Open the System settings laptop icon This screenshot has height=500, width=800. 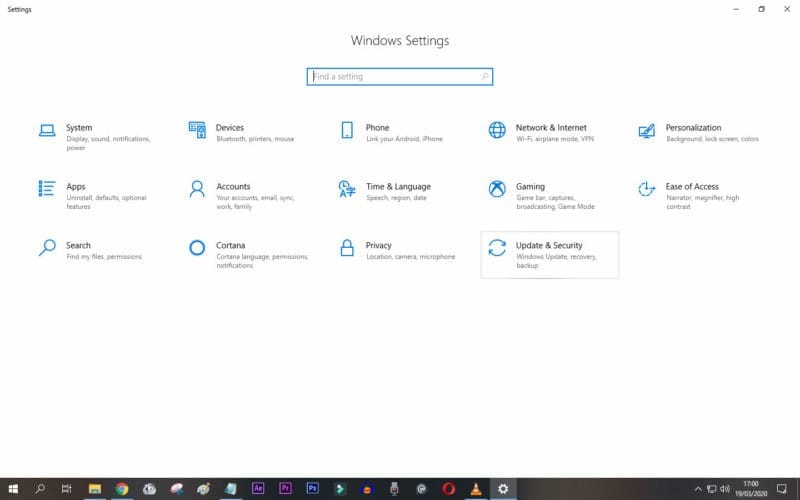[x=47, y=131]
